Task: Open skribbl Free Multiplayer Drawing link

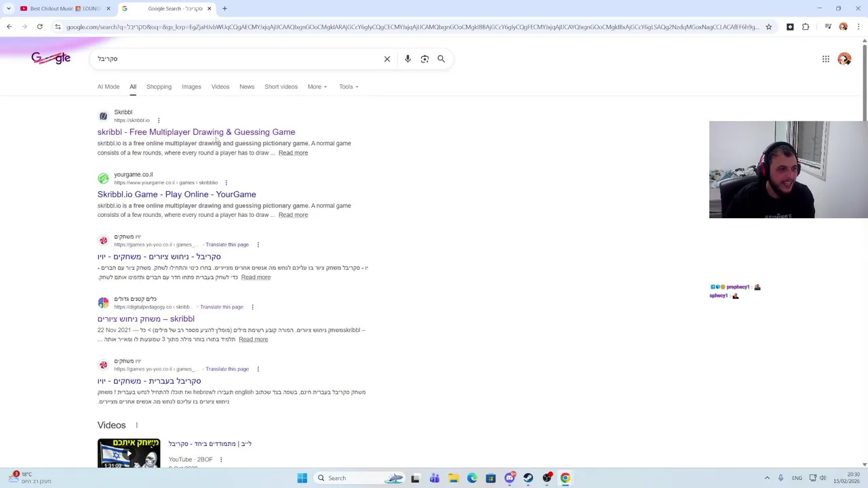Action: (x=196, y=132)
